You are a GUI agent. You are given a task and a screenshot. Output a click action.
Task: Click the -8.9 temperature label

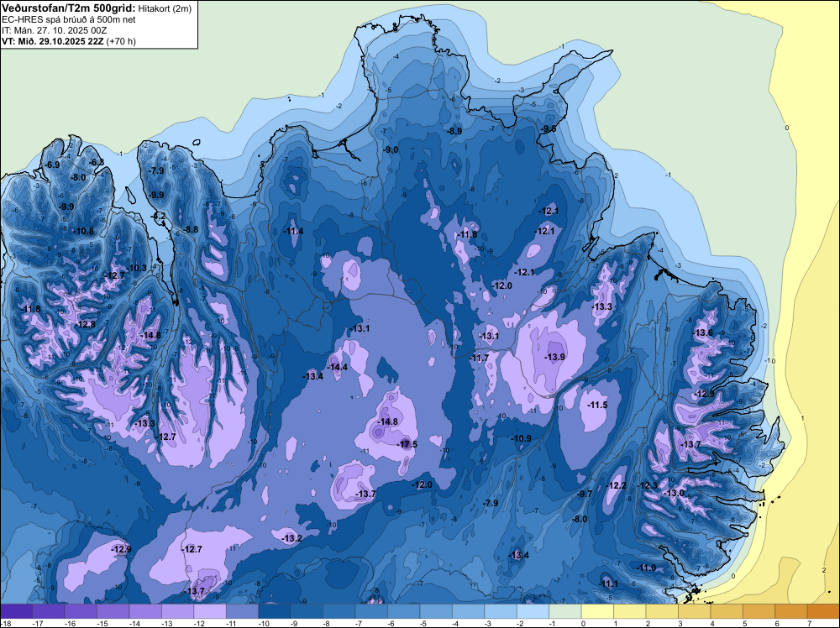(454, 131)
